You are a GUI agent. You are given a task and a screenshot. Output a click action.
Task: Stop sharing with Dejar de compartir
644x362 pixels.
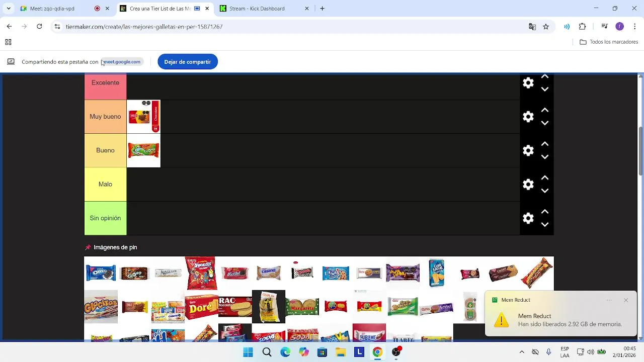(188, 62)
